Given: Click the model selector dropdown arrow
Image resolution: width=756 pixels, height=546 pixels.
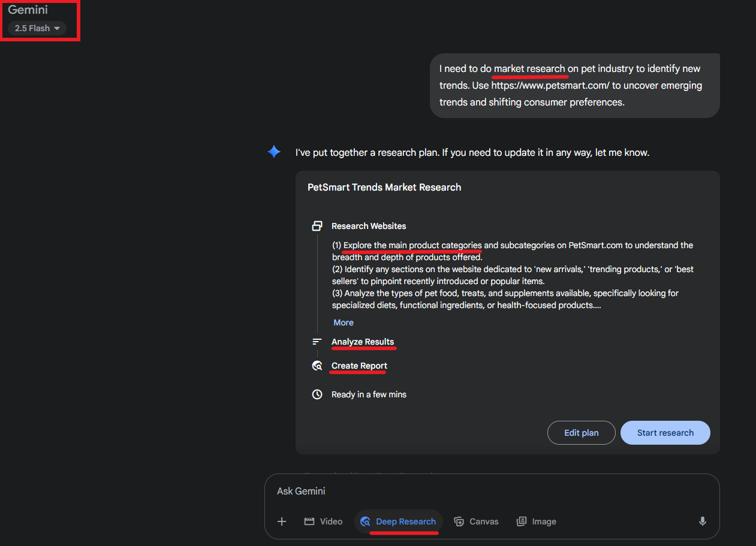Looking at the screenshot, I should tap(57, 28).
